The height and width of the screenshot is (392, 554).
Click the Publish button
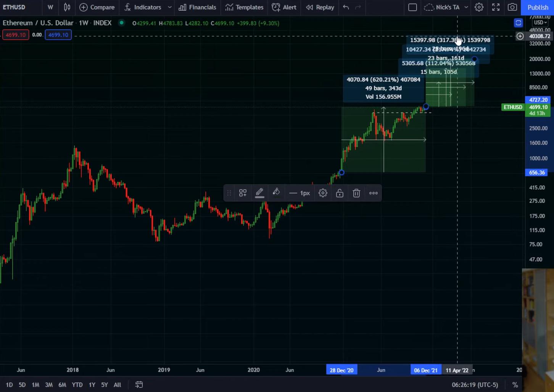538,7
